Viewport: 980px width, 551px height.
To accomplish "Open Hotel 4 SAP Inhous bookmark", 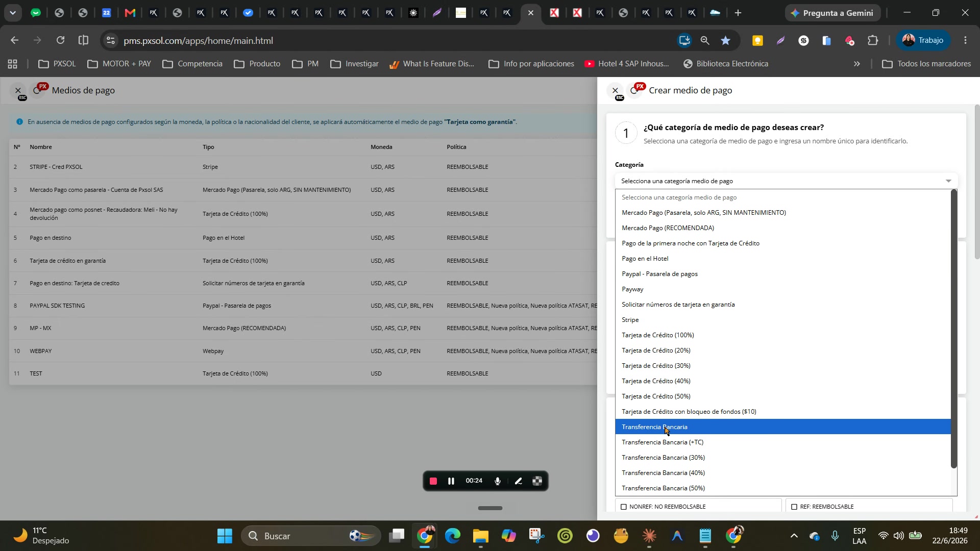I will [626, 64].
